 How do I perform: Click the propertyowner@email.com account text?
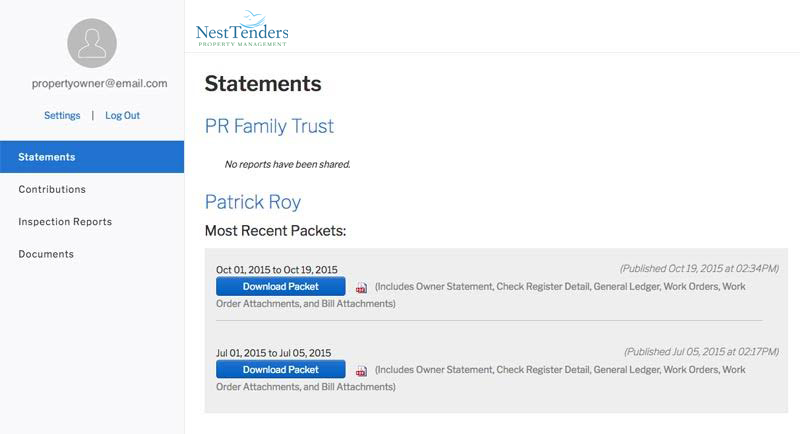pyautogui.click(x=92, y=84)
